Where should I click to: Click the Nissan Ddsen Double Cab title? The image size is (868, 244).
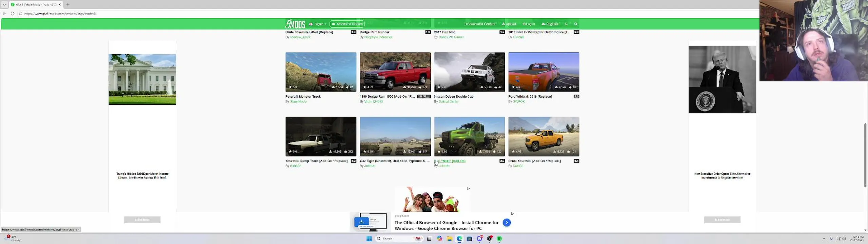[x=454, y=97]
